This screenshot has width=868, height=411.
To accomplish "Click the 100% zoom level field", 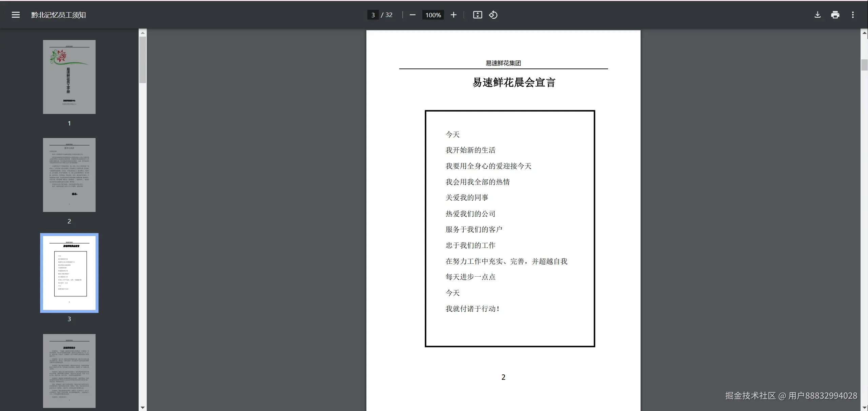I will click(x=433, y=15).
